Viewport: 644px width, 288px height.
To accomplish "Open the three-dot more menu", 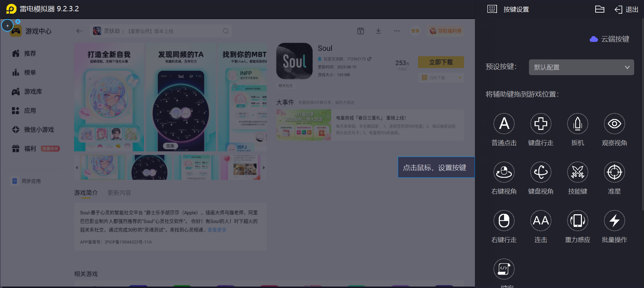I will [x=397, y=31].
